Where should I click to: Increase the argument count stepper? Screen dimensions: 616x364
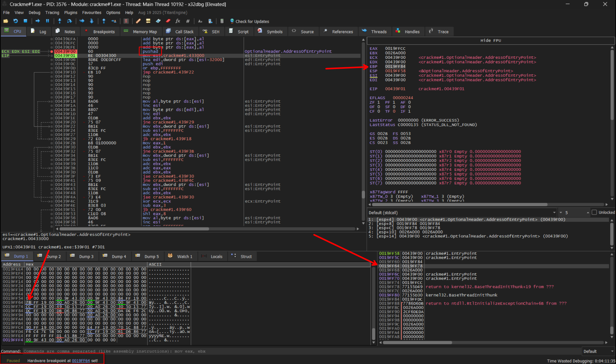pyautogui.click(x=588, y=213)
